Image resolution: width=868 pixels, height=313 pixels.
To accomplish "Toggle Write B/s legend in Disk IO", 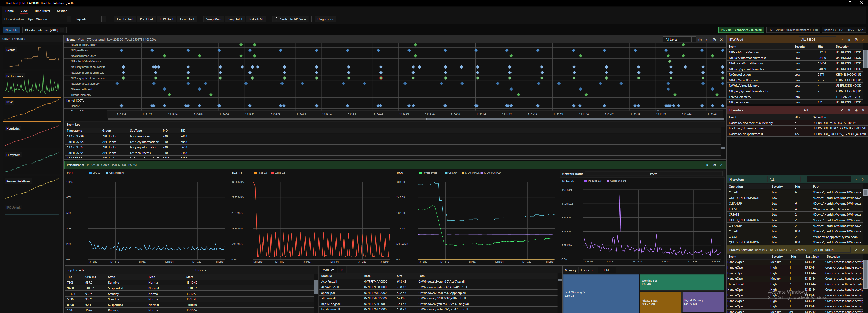I will click(278, 173).
